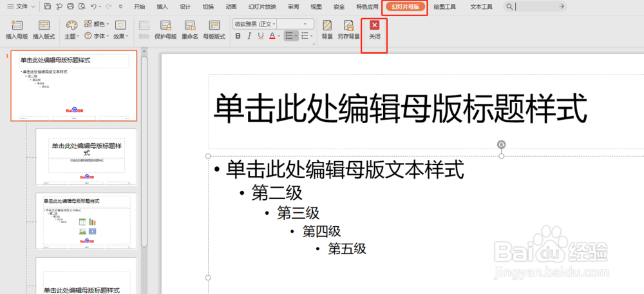Click the Save icon in quick access bar
The width and height of the screenshot is (644, 294).
(47, 6)
